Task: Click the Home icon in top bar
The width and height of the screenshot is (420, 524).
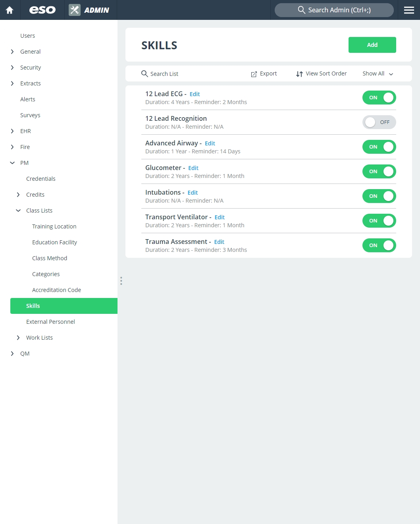Action: click(10, 10)
